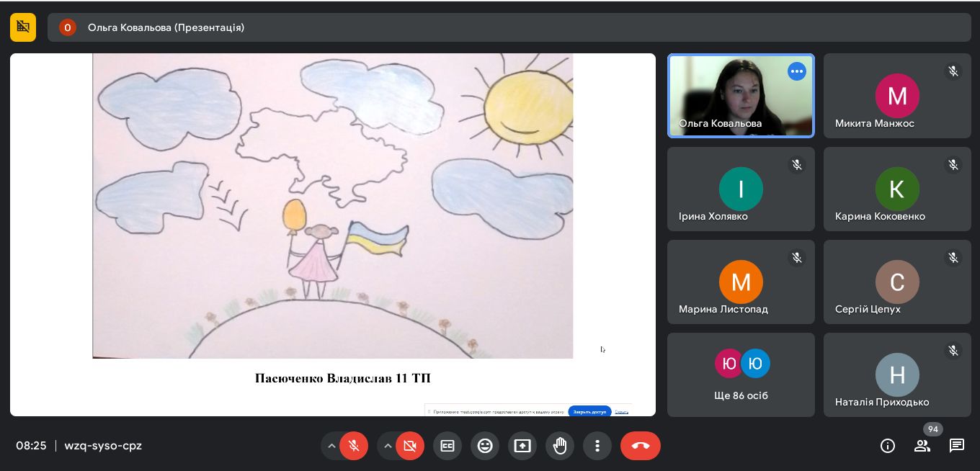Open the chat panel icon
980x471 pixels.
tap(957, 446)
